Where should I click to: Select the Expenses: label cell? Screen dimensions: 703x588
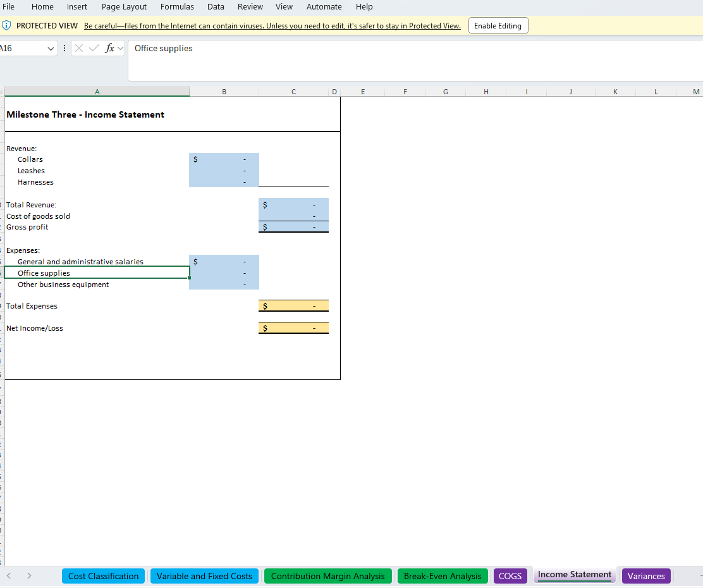click(97, 250)
